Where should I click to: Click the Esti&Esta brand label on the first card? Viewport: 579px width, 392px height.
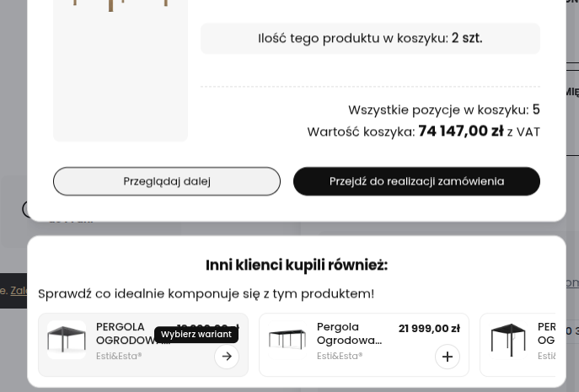click(119, 356)
